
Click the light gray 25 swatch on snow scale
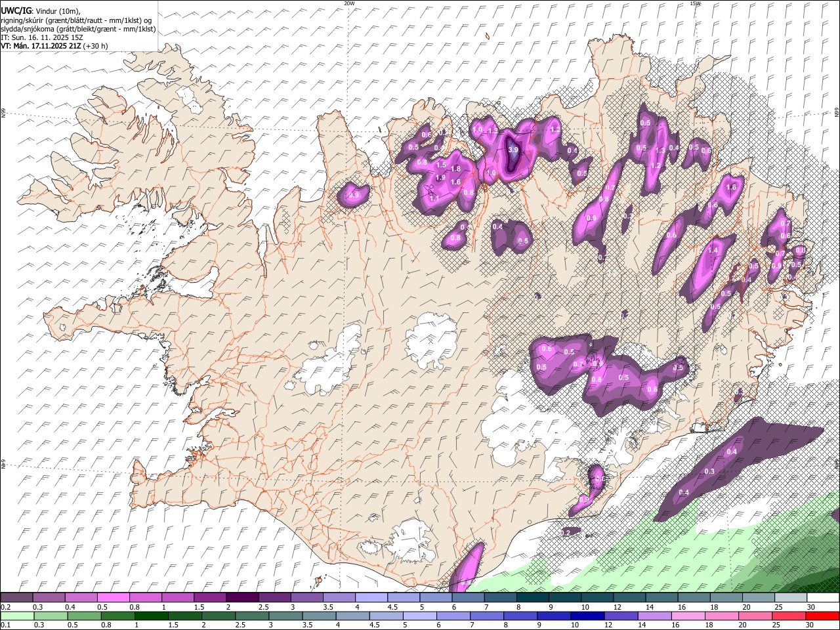791,598
